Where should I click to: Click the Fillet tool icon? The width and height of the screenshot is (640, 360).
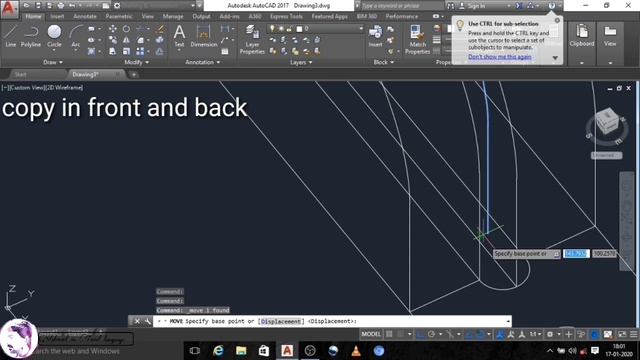click(x=140, y=40)
